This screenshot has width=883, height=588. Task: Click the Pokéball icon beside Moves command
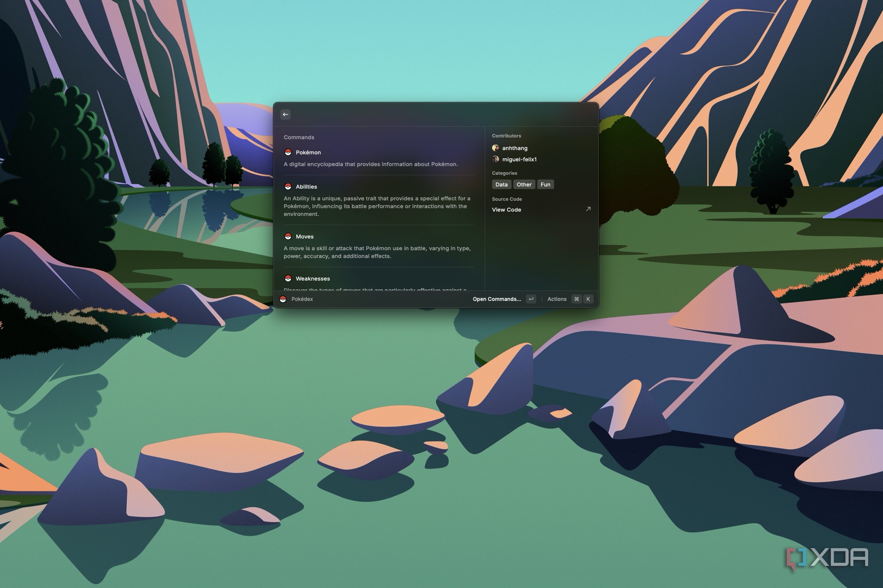[x=288, y=236]
